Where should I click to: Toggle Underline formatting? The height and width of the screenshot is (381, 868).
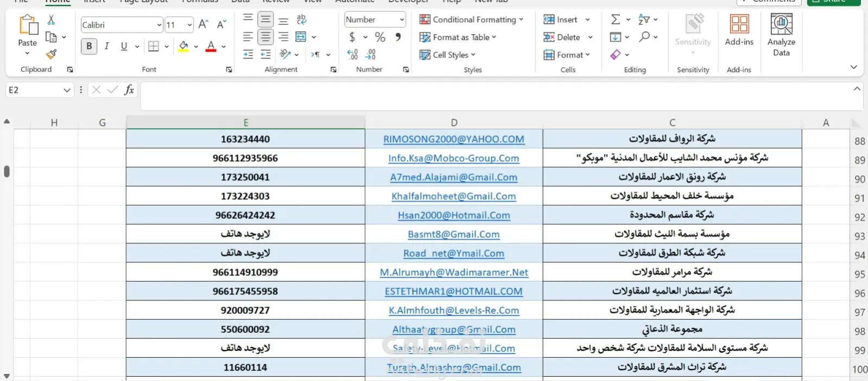point(124,46)
